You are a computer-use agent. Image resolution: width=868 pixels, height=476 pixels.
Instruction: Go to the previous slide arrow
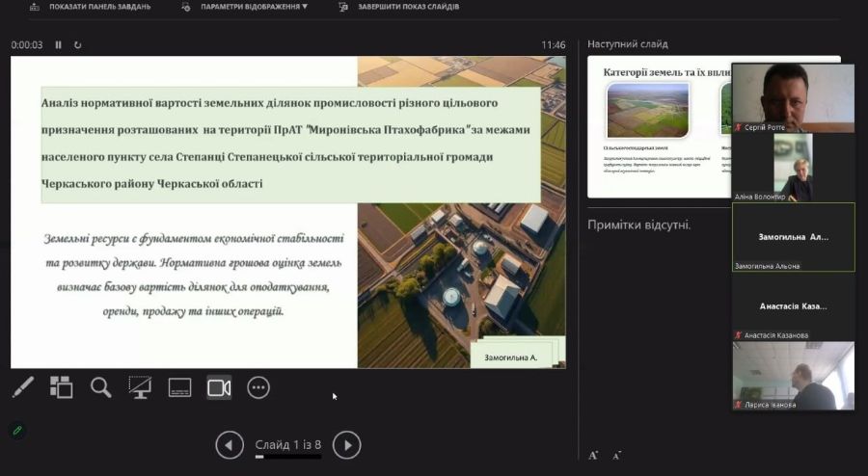coord(230,445)
